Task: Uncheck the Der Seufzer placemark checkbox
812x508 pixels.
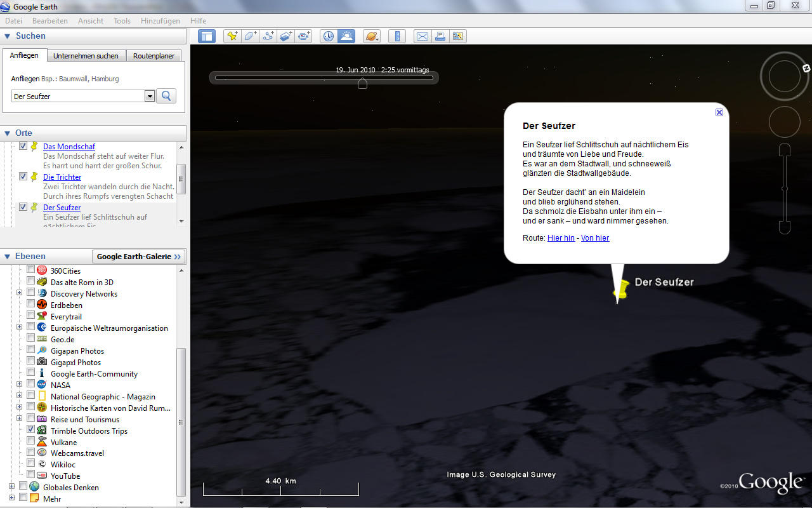Action: pos(23,207)
